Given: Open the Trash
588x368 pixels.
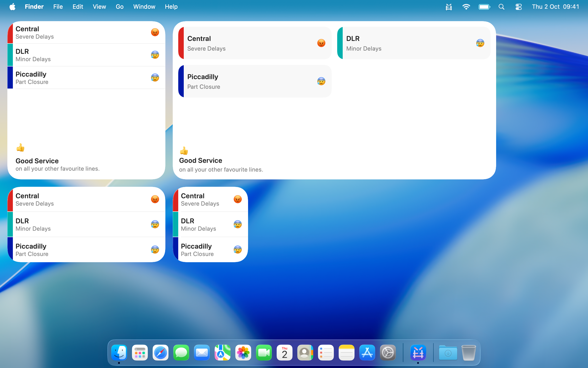Looking at the screenshot, I should (469, 352).
